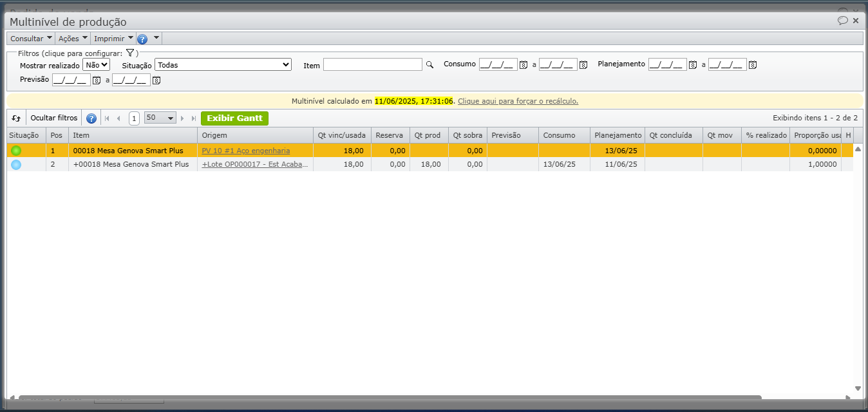This screenshot has width=868, height=412.
Task: Click green status icon in row 1
Action: (x=16, y=151)
